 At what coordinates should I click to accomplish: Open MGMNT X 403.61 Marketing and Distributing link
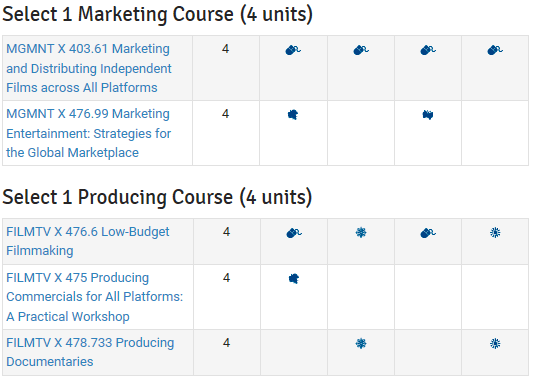click(x=89, y=68)
